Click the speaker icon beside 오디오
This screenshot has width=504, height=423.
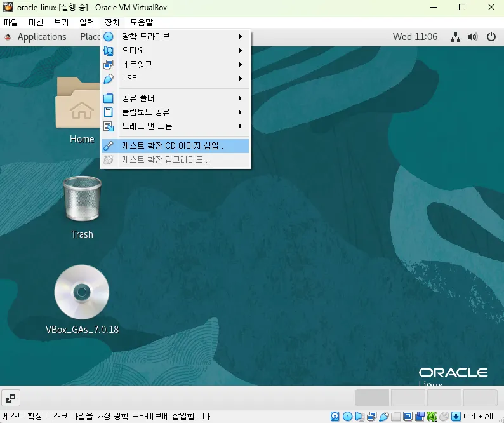tap(109, 51)
